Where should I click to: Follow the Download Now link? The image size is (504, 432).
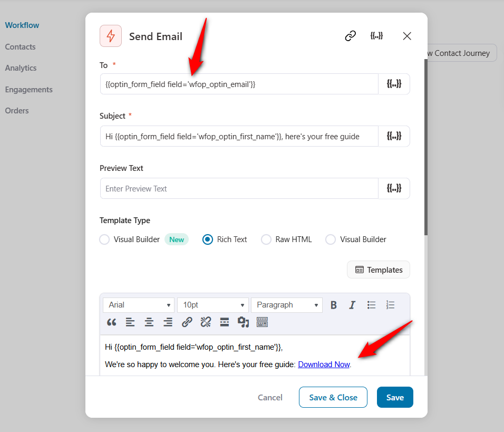324,364
